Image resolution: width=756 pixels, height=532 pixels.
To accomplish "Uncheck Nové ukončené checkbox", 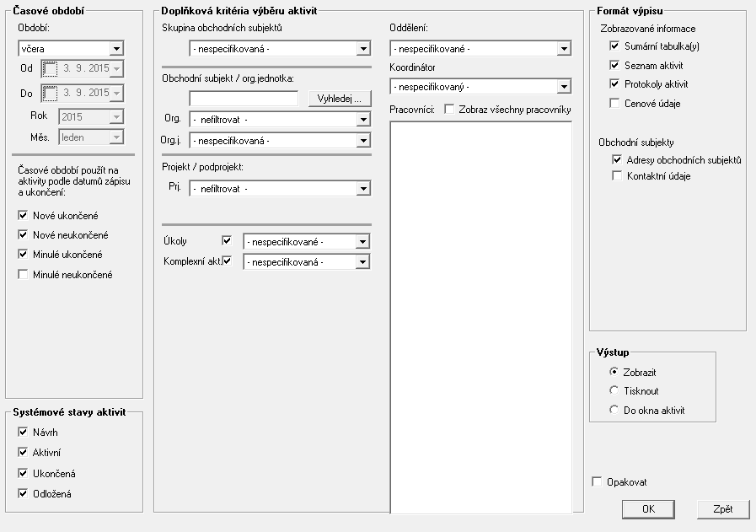I will 23,215.
